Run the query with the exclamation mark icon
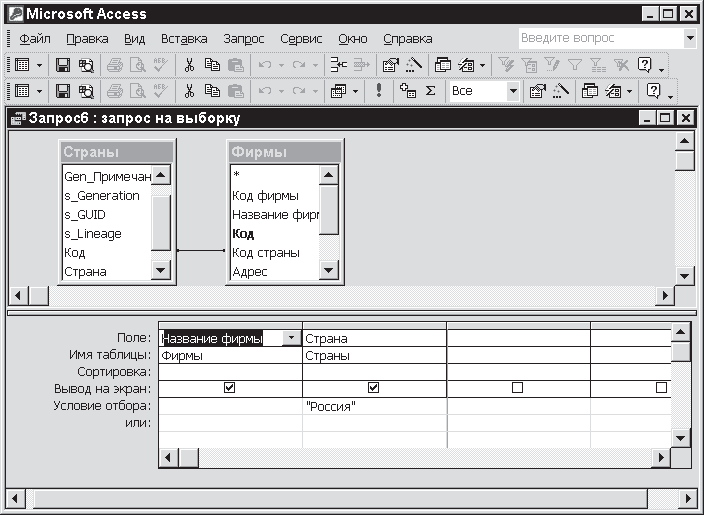Viewport: 704px width, 515px height. pos(379,91)
